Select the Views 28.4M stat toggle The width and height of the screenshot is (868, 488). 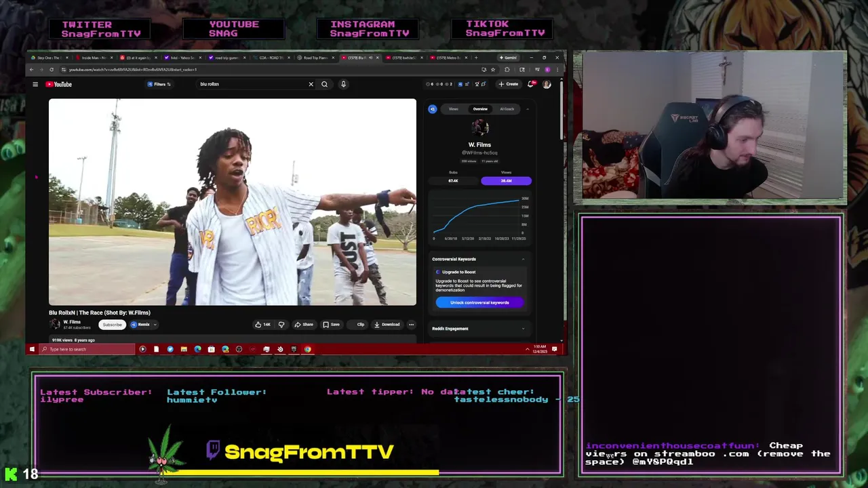pyautogui.click(x=506, y=181)
